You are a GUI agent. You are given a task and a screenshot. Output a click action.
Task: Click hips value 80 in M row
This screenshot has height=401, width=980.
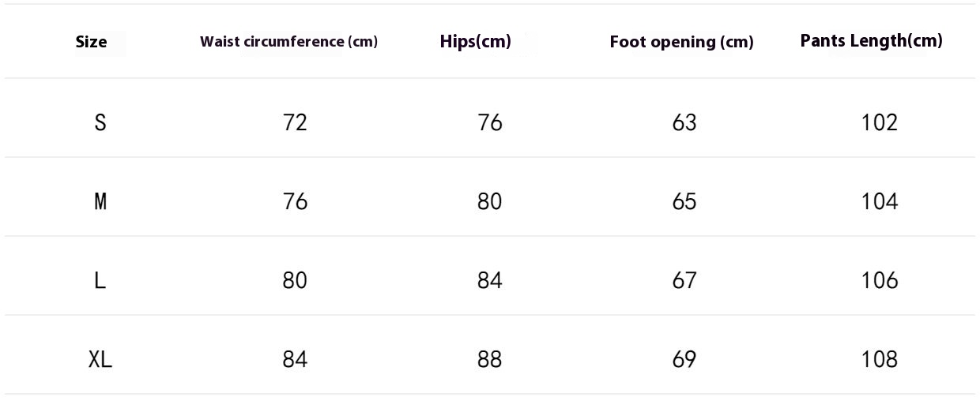(x=489, y=201)
